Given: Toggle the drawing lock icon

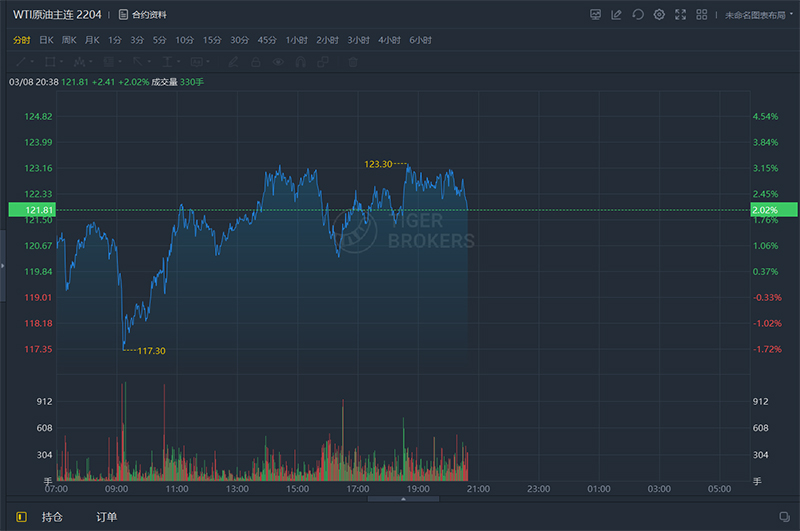Looking at the screenshot, I should (256, 62).
